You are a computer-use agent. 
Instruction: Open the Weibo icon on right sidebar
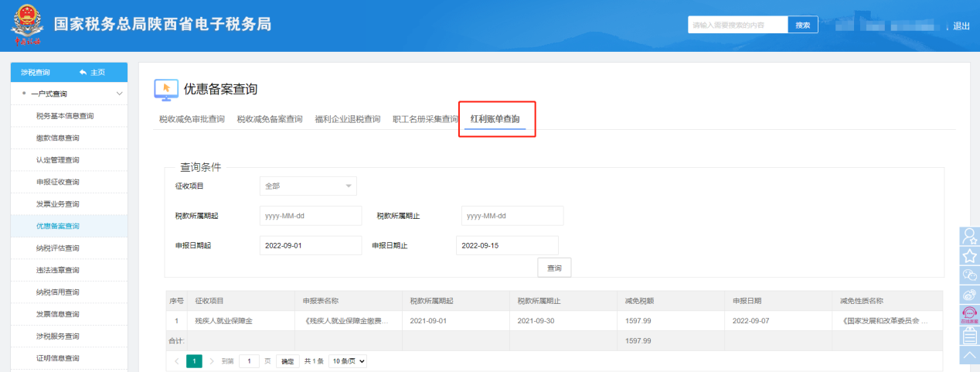969,295
